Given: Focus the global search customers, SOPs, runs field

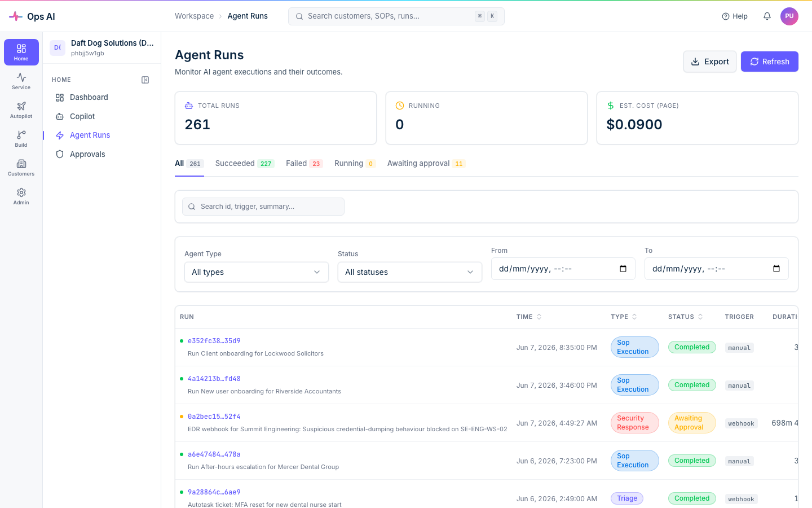Looking at the screenshot, I should (396, 16).
